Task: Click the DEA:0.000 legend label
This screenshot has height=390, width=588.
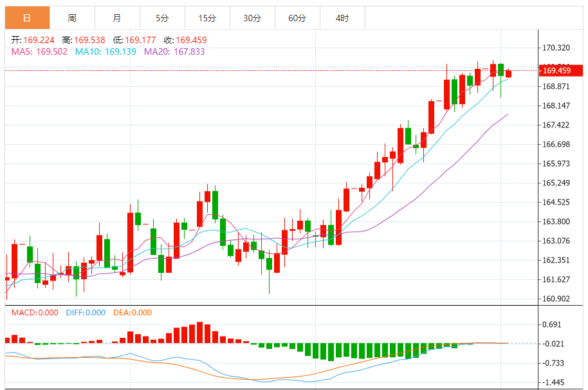Action: 132,313
